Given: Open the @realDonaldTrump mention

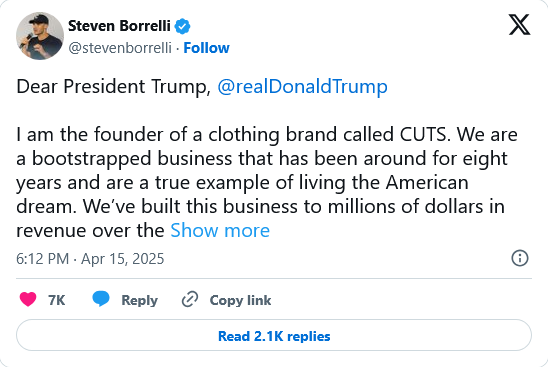Looking at the screenshot, I should [302, 87].
